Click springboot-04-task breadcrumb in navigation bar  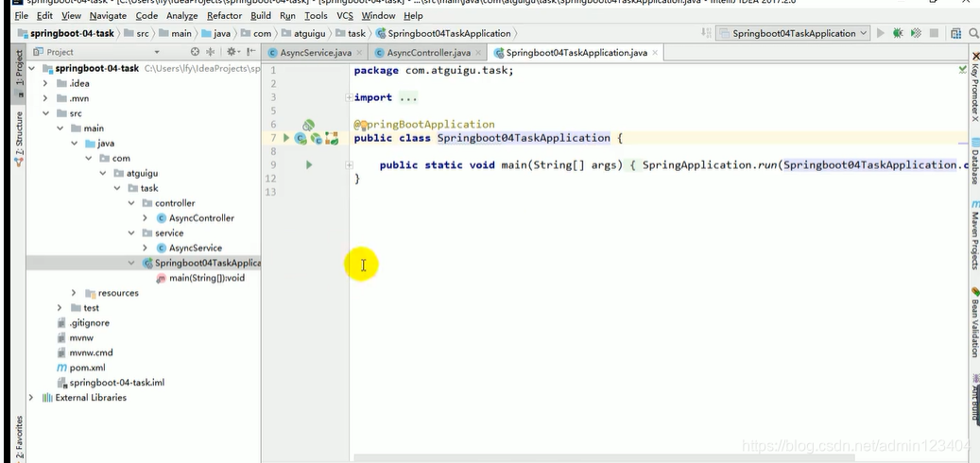(x=66, y=33)
